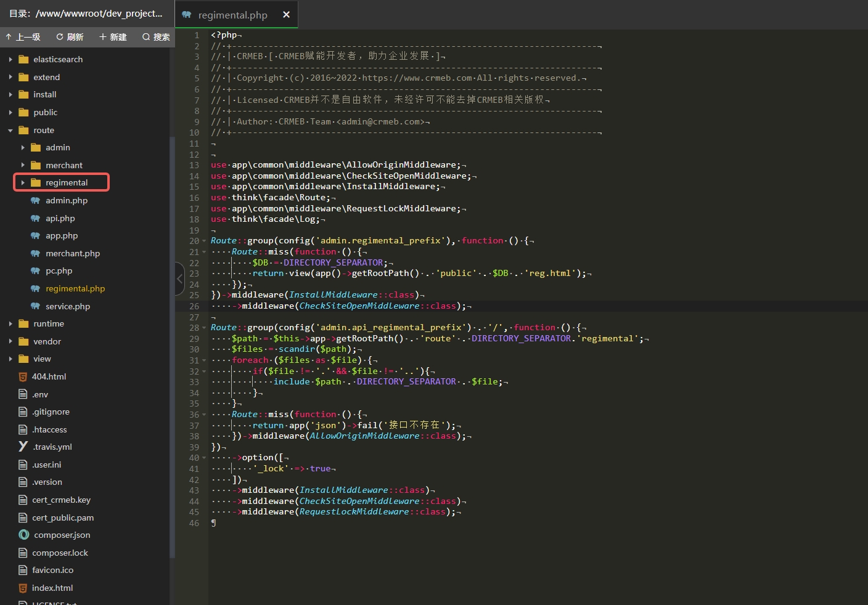Fold the foreach block at line 31
The width and height of the screenshot is (868, 605).
click(x=204, y=361)
